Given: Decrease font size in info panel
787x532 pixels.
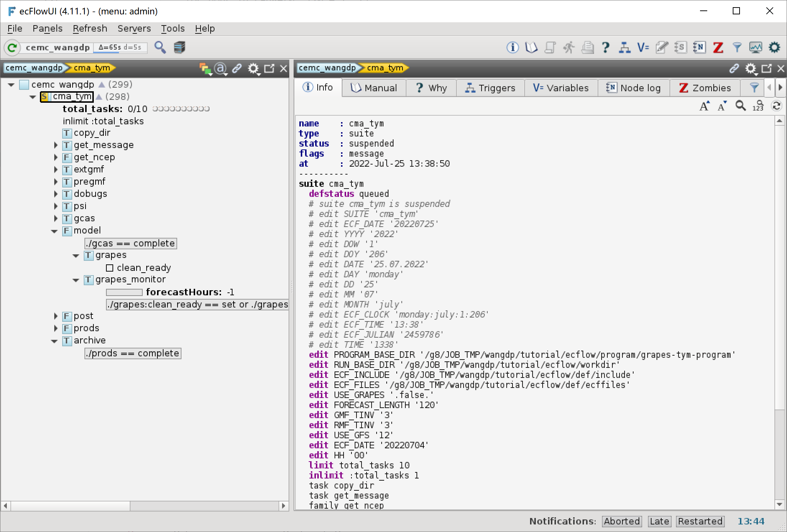Looking at the screenshot, I should (722, 106).
